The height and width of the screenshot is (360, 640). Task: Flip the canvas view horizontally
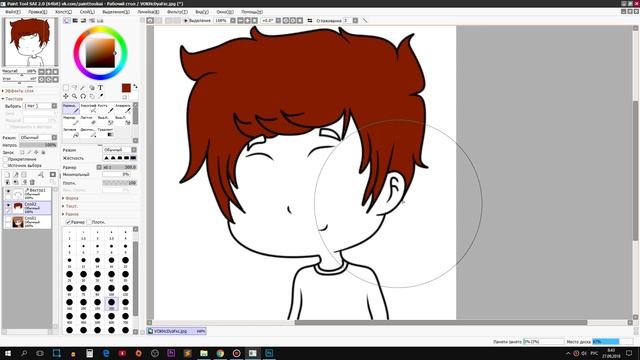pyautogui.click(x=309, y=20)
